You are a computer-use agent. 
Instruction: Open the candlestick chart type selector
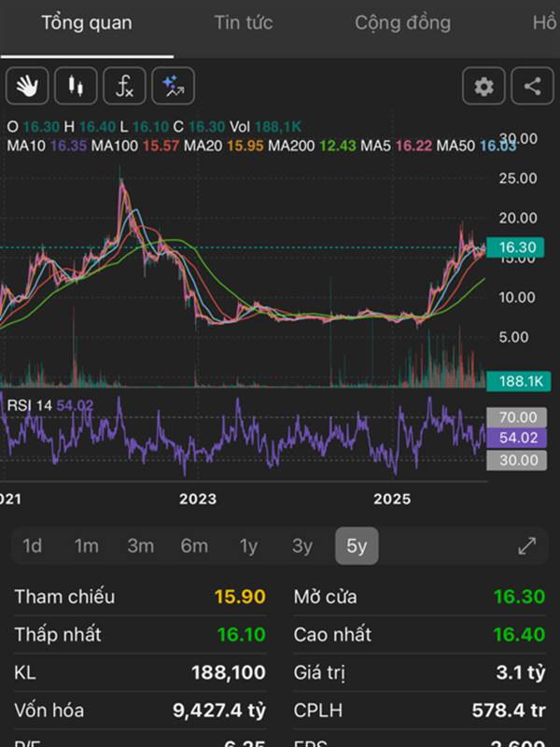click(x=76, y=87)
